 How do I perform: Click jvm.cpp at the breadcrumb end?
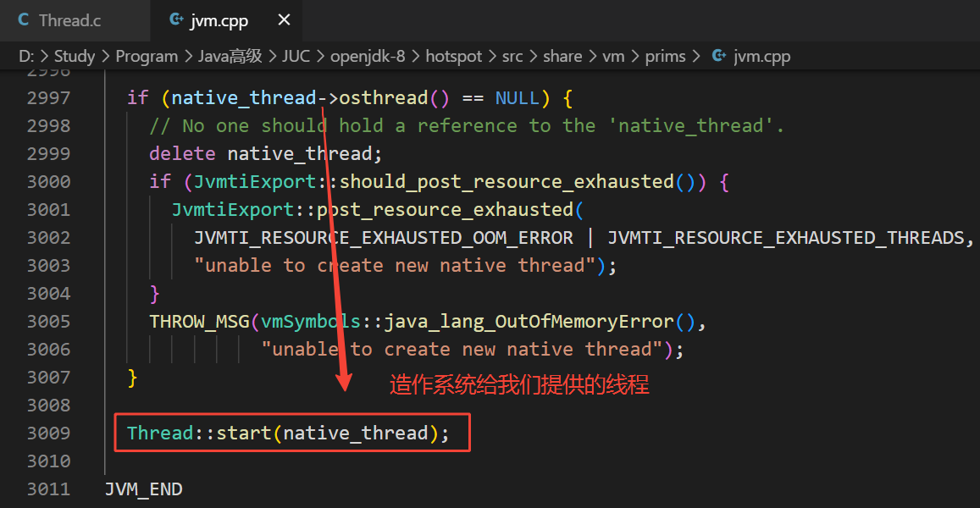pyautogui.click(x=761, y=56)
